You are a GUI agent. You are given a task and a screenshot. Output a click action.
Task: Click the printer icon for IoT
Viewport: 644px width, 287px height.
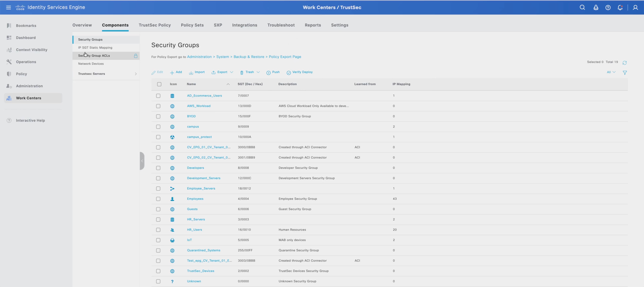tap(172, 240)
